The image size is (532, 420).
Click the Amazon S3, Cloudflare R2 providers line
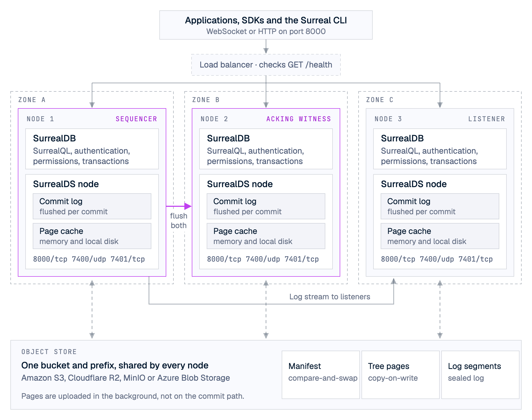pos(126,378)
